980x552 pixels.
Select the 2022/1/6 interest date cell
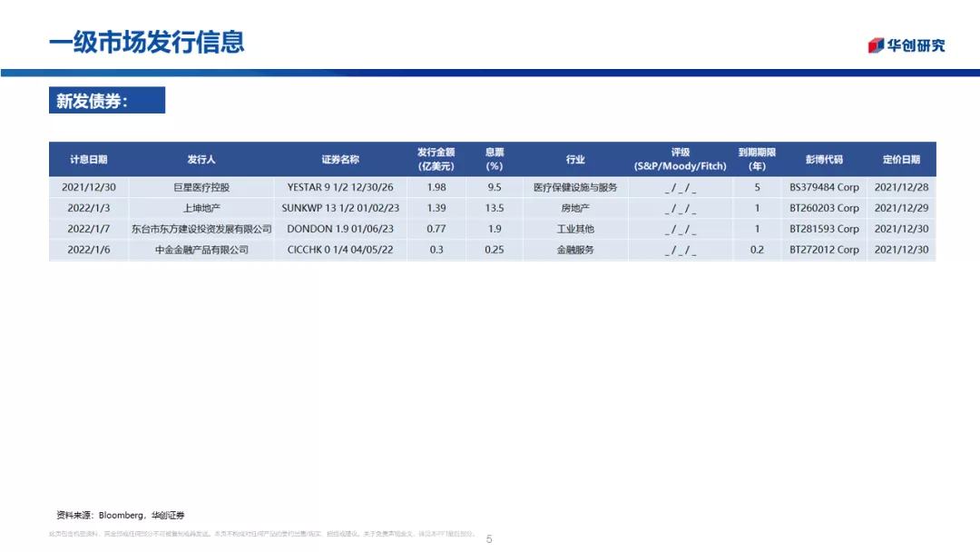pos(89,250)
